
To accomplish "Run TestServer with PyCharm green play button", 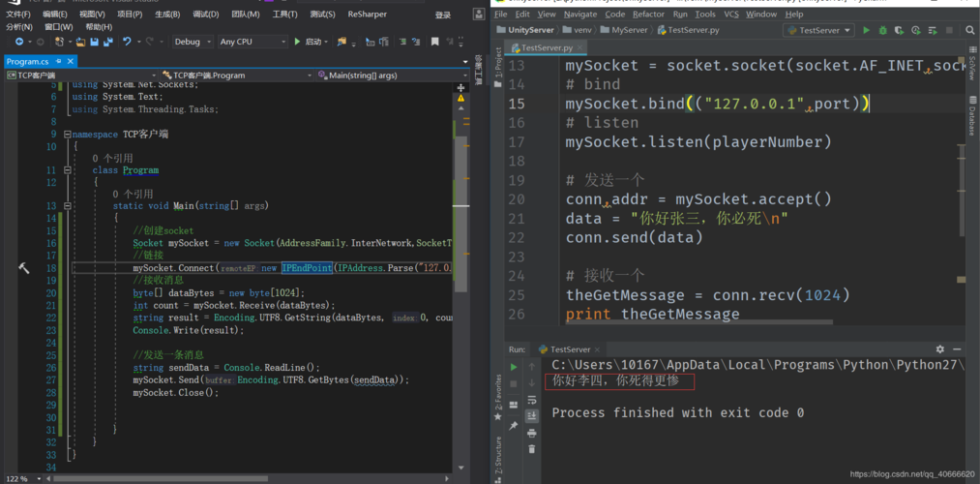I will point(866,30).
